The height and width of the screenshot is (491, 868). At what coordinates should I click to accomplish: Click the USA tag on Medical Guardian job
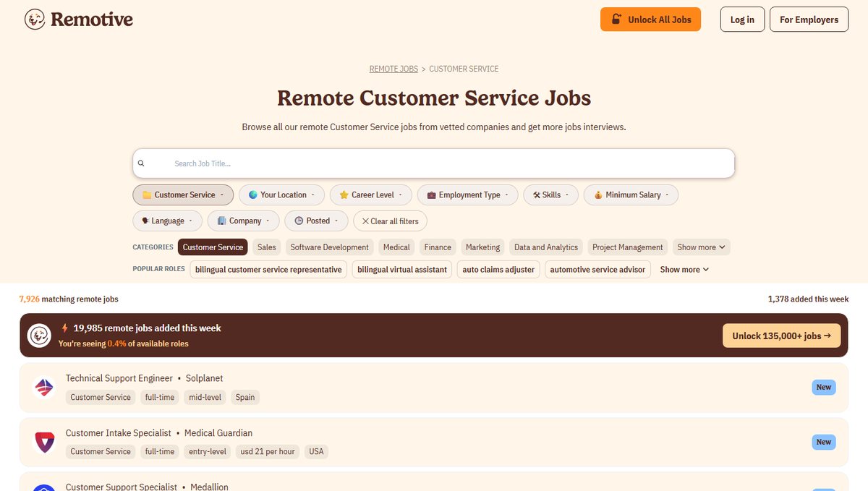(x=316, y=451)
